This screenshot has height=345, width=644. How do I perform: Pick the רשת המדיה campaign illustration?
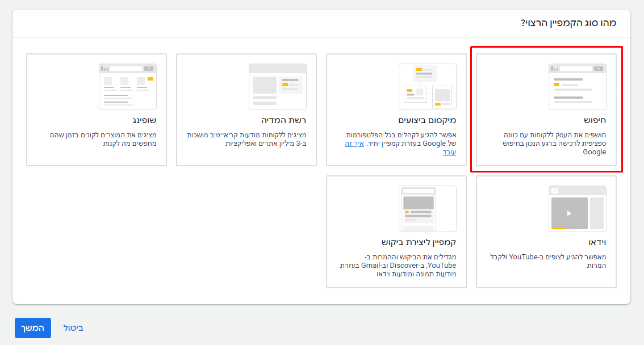tap(277, 87)
